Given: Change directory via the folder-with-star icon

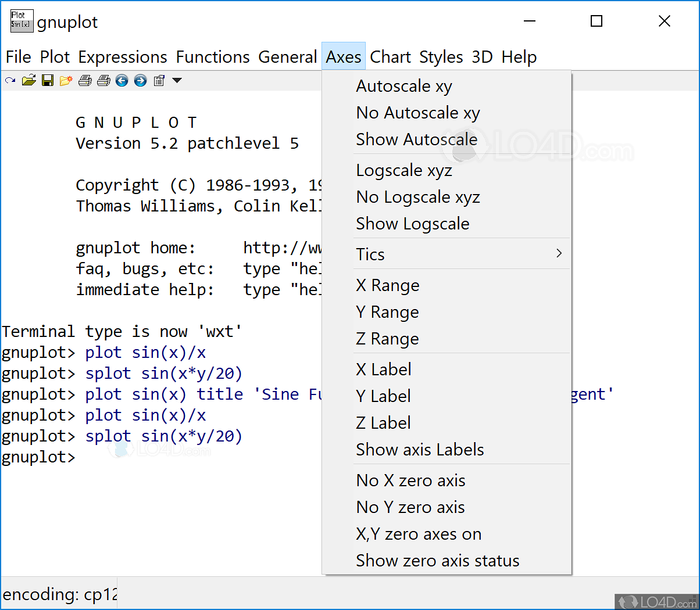Looking at the screenshot, I should tap(66, 80).
